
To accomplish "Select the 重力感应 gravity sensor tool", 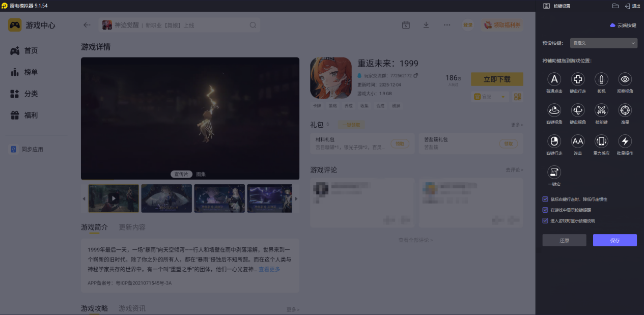I will tap(601, 142).
